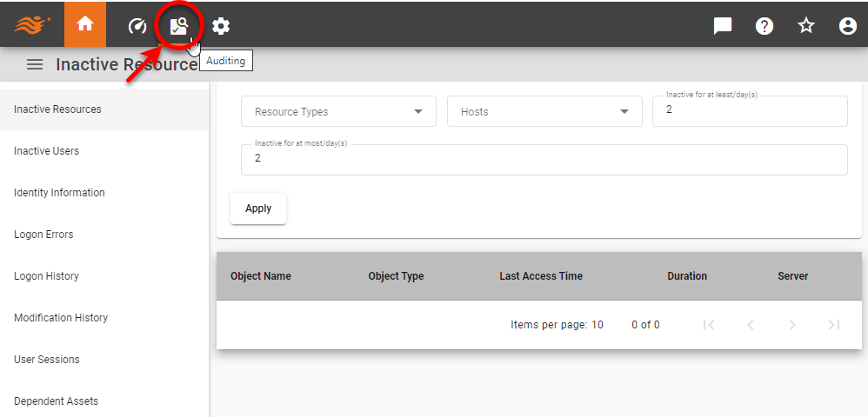Viewport: 868px width, 417px height.
Task: Open the chat messages icon
Action: point(722,26)
